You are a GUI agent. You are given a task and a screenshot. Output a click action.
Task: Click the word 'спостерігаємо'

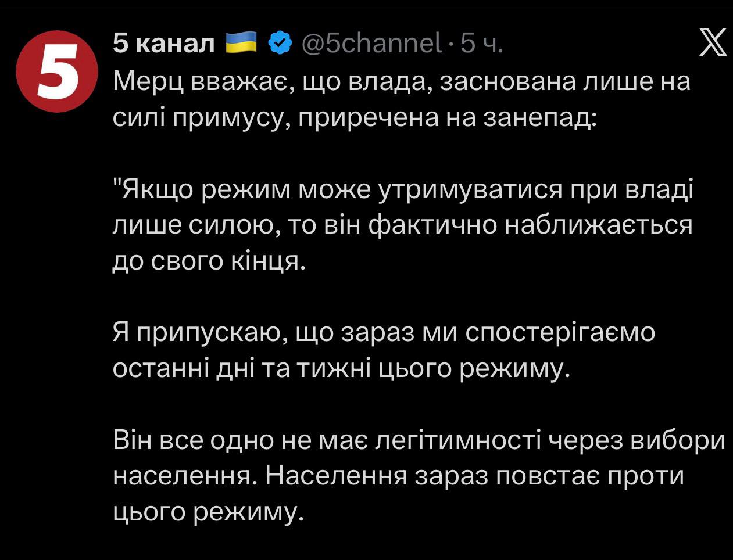point(560,333)
